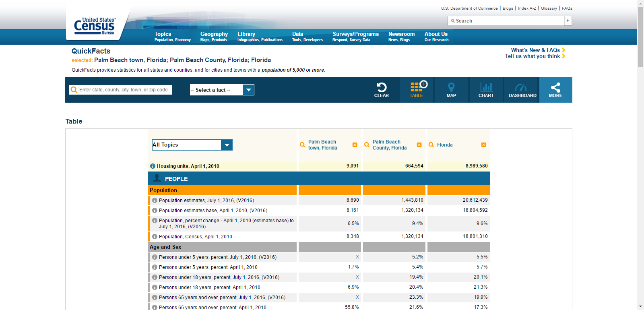This screenshot has width=644, height=310.
Task: Click info icon for Housing units, April 1, 2010
Action: (153, 166)
